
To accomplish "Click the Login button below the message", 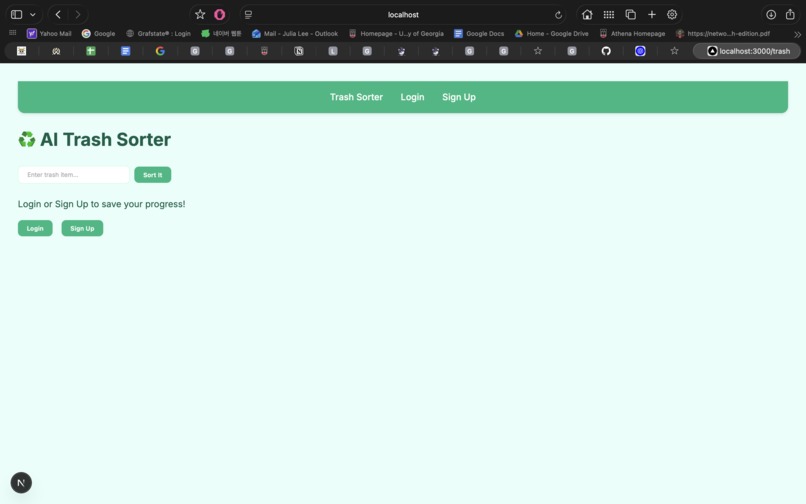I will tap(35, 228).
